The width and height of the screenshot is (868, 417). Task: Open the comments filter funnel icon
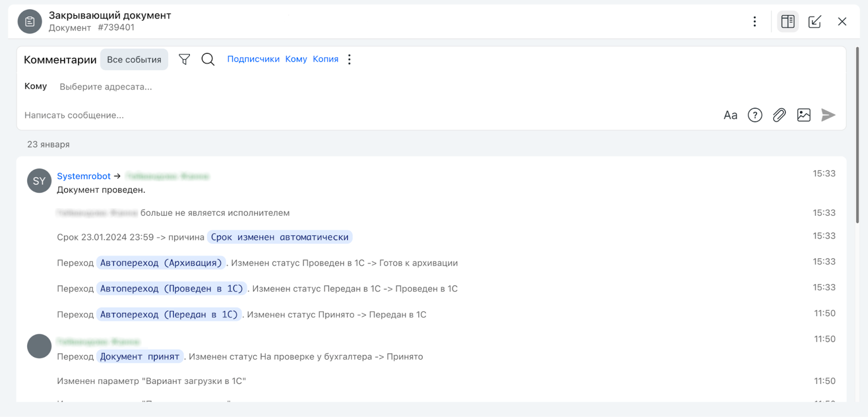tap(184, 59)
